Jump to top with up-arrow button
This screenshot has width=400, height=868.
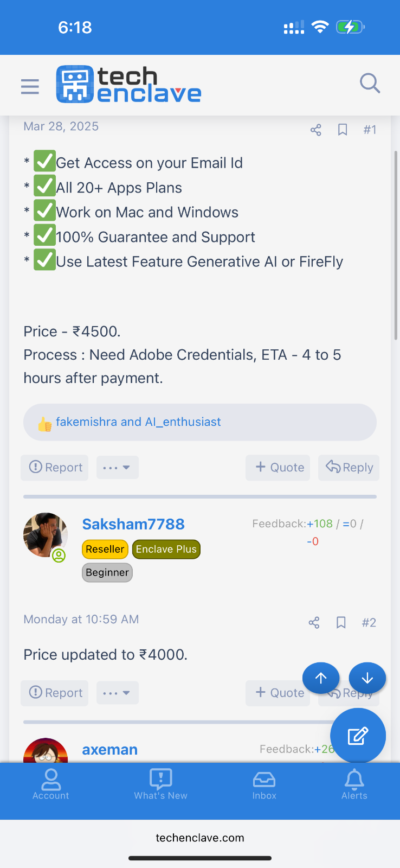click(x=321, y=678)
